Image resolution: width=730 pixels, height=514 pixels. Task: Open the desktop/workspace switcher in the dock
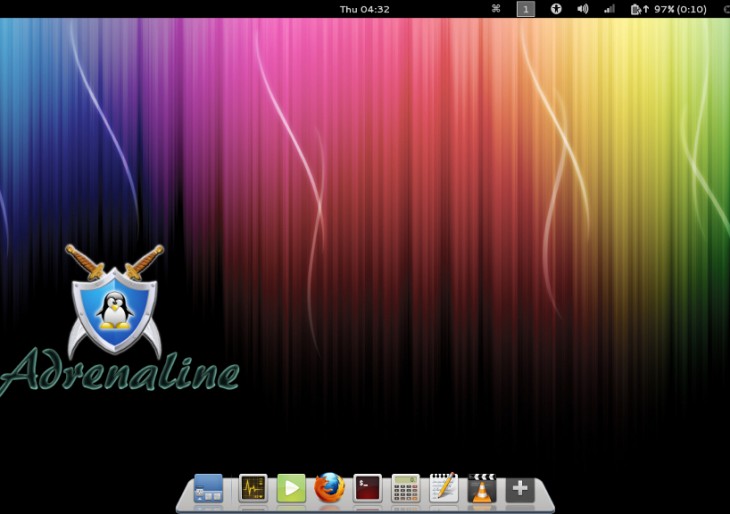click(208, 488)
